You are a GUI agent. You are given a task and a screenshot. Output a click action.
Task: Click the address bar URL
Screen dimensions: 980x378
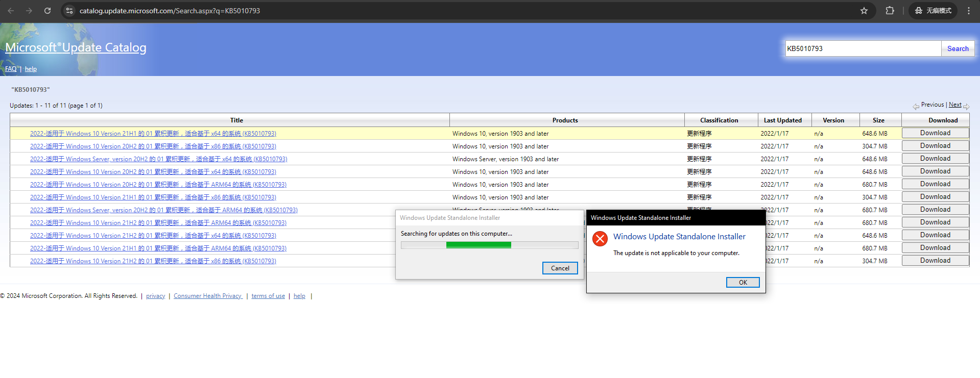(170, 11)
